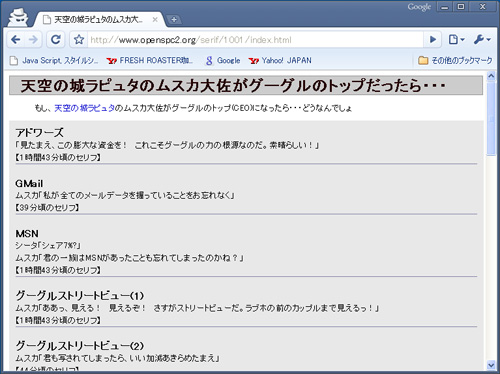Bookmark this page with star icon
Image resolution: width=500 pixels, height=374 pixels.
79,40
